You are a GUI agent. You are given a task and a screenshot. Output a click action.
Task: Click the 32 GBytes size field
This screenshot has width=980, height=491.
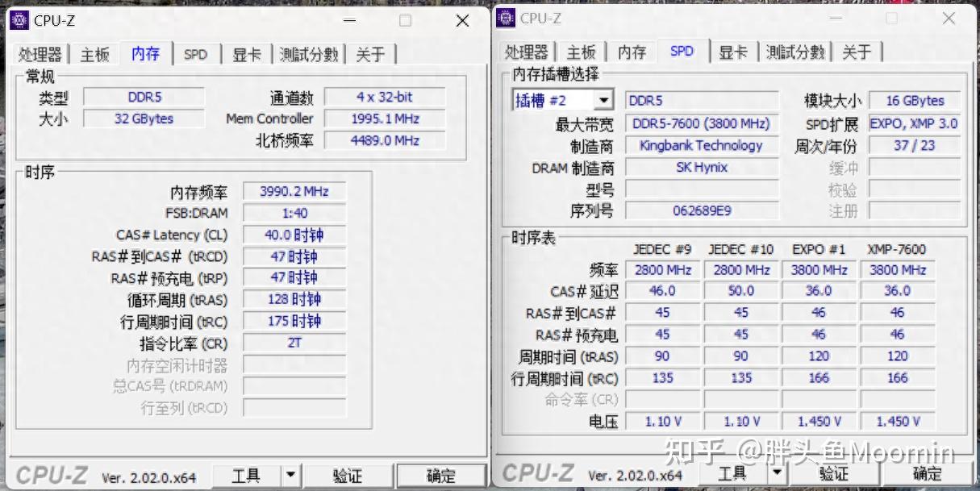144,119
